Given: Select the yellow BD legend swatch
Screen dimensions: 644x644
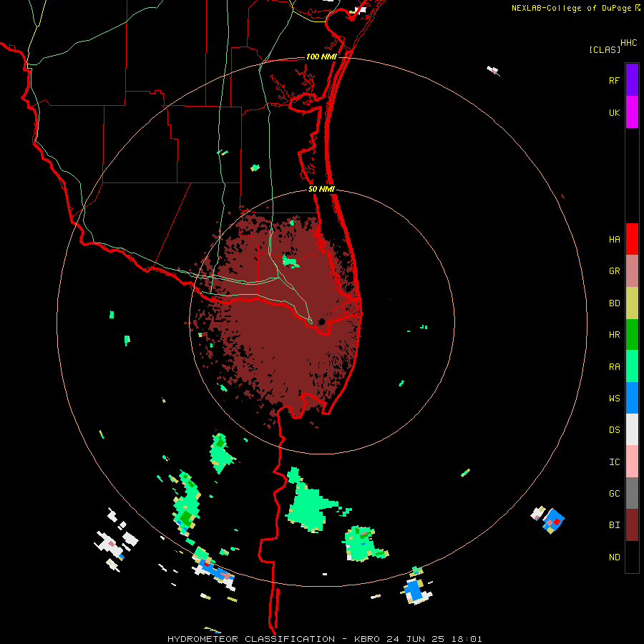Looking at the screenshot, I should pyautogui.click(x=632, y=303).
